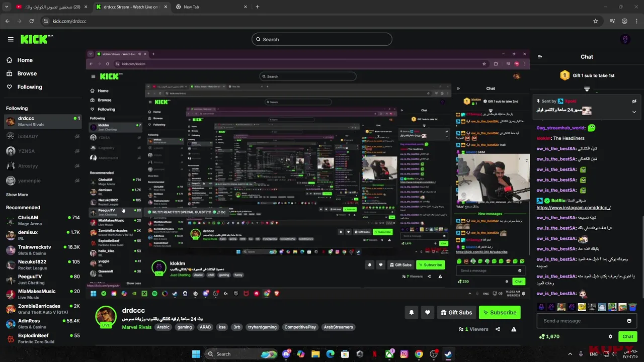Click the Gift Subs button
644x362 pixels.
click(x=456, y=312)
